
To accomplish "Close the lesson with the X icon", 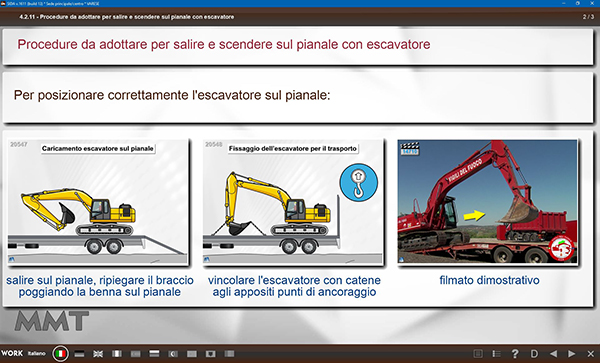I will 590,353.
